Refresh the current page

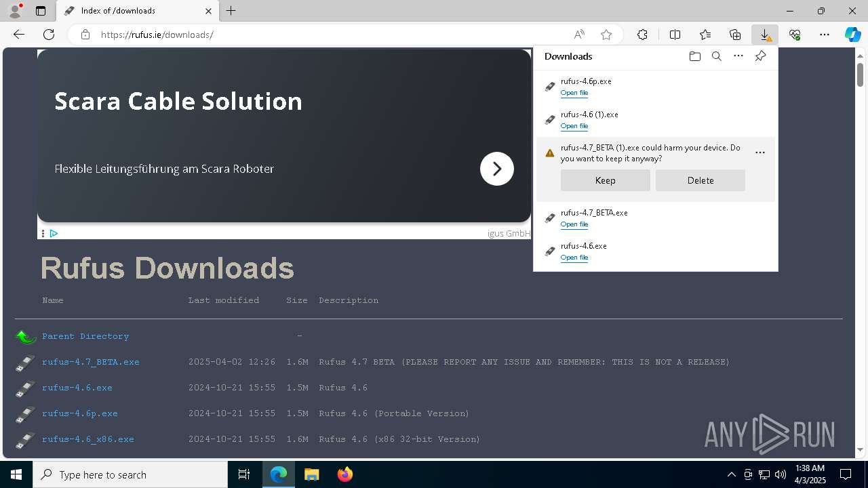49,35
